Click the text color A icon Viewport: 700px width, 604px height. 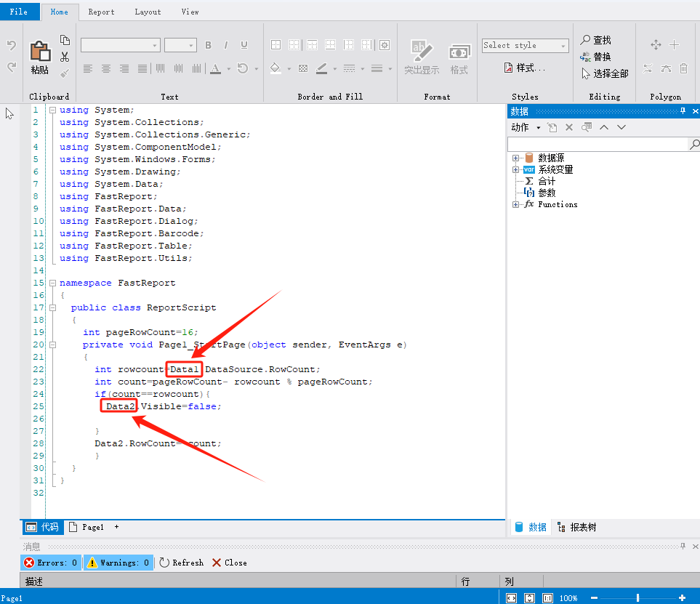[x=216, y=68]
